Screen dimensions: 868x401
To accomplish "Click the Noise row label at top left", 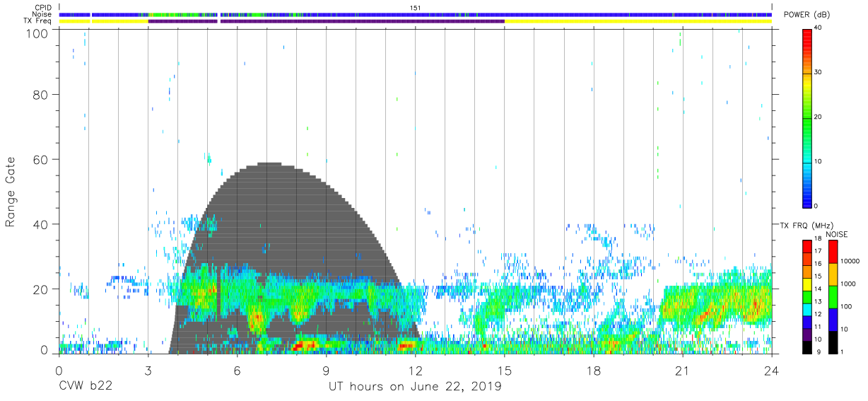I will pyautogui.click(x=42, y=14).
